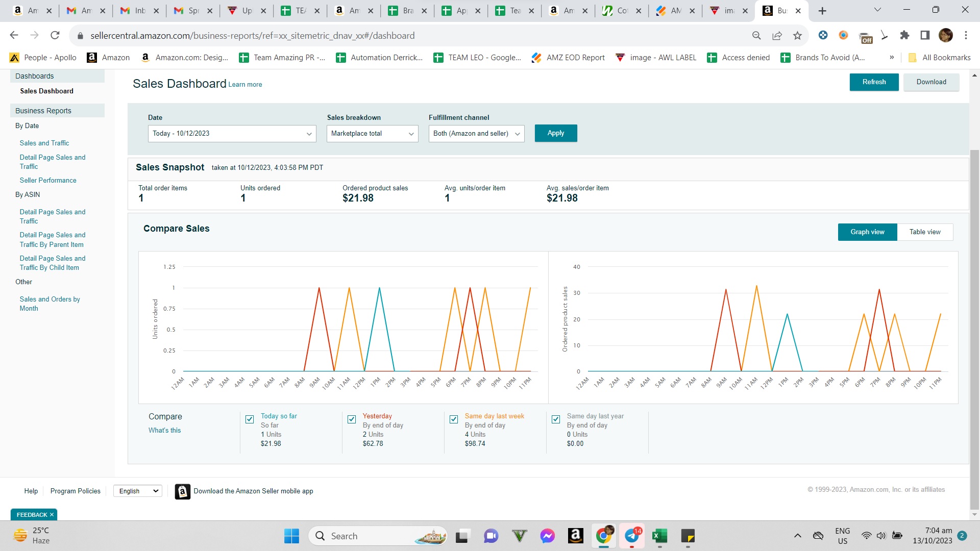The height and width of the screenshot is (551, 980).
Task: Open Telegram in the taskbar
Action: click(x=632, y=536)
